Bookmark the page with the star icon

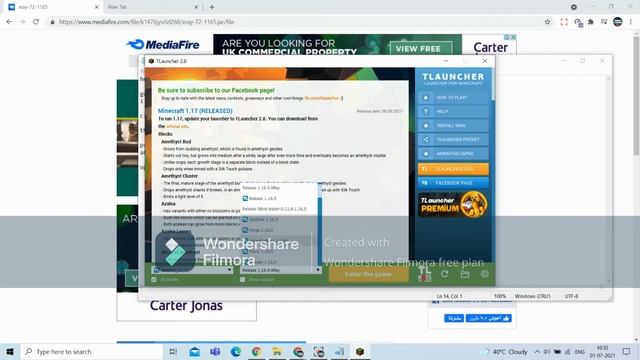click(x=547, y=22)
